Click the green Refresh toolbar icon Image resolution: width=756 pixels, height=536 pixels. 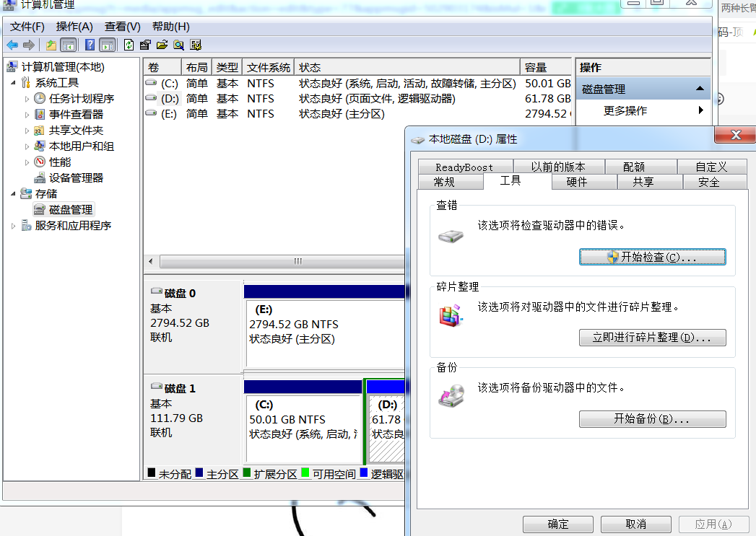pyautogui.click(x=129, y=45)
